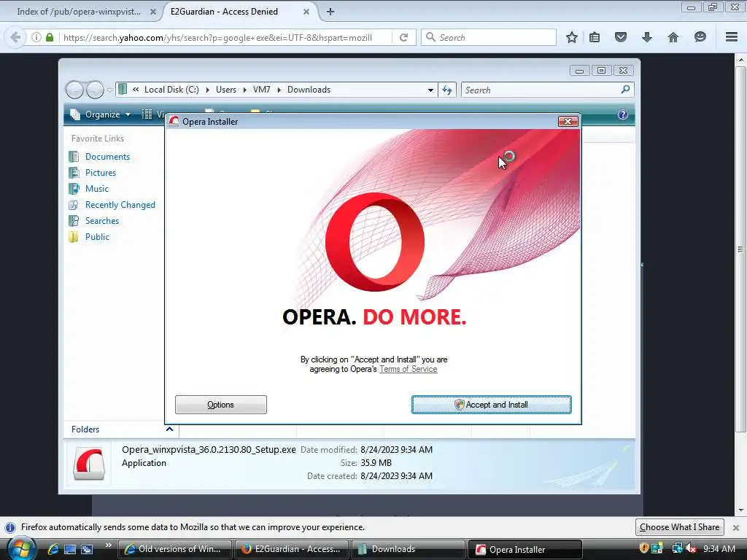Open Pictures in Favorite Links
This screenshot has width=747, height=560.
(x=101, y=173)
